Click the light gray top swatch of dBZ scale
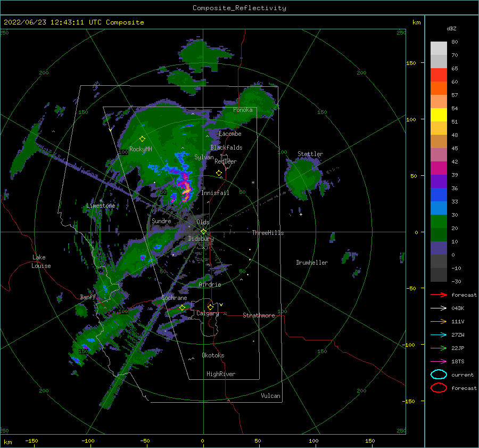The height and width of the screenshot is (448, 479). point(439,48)
